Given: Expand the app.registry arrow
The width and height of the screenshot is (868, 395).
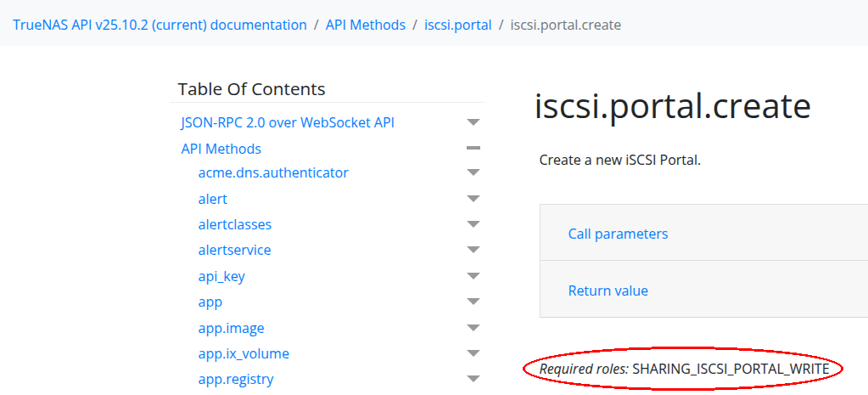Looking at the screenshot, I should pos(473,380).
